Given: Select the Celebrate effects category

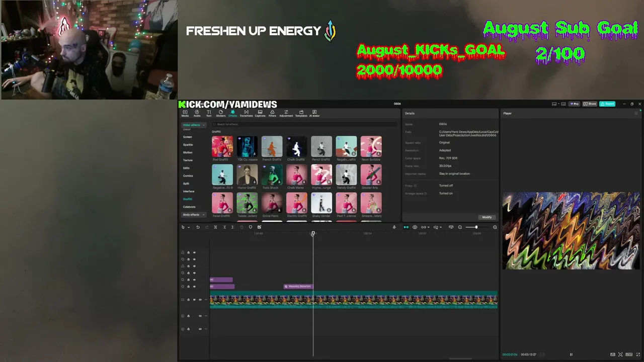Looking at the screenshot, I should coord(189,207).
